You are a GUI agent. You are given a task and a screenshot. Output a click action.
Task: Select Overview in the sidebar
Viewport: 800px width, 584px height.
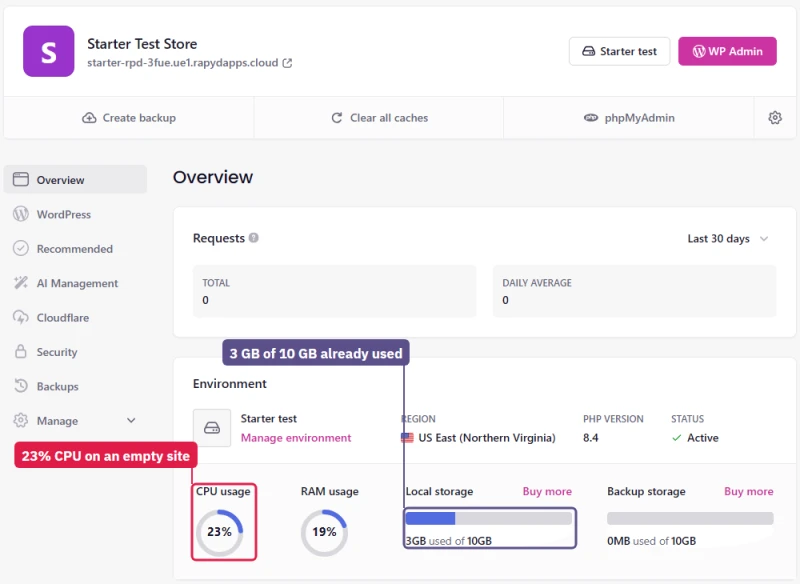click(x=76, y=180)
